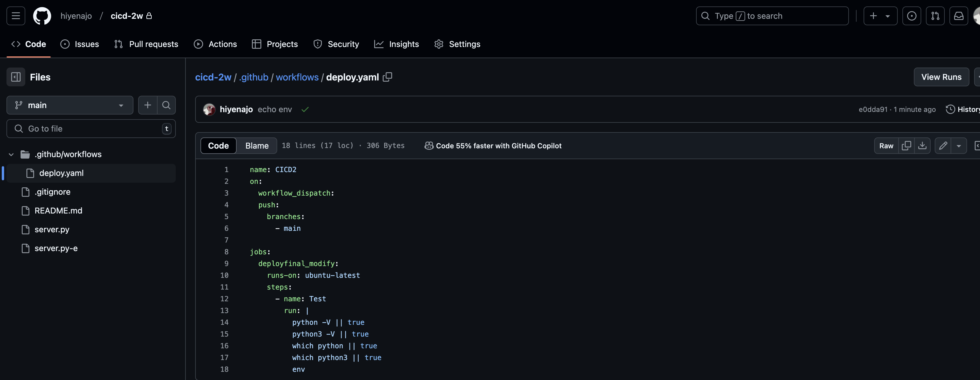Download the raw file
This screenshot has width=980, height=380.
click(922, 146)
